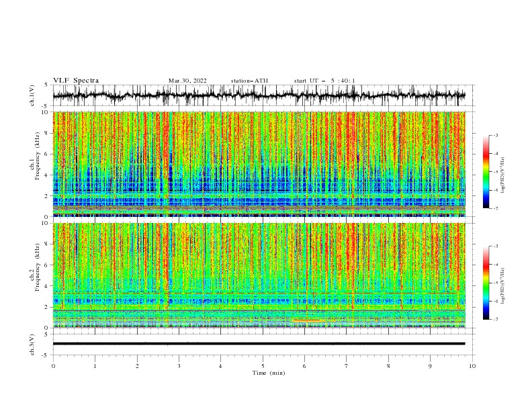Screen dimensions: 532x411
Task: Click time axis tick label "1"
Action: pos(95,366)
